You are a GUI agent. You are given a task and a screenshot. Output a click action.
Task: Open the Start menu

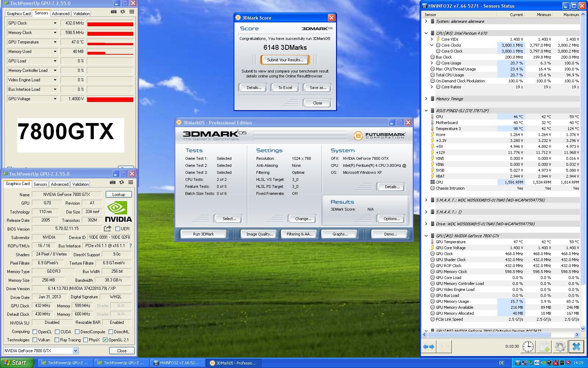tap(17, 363)
